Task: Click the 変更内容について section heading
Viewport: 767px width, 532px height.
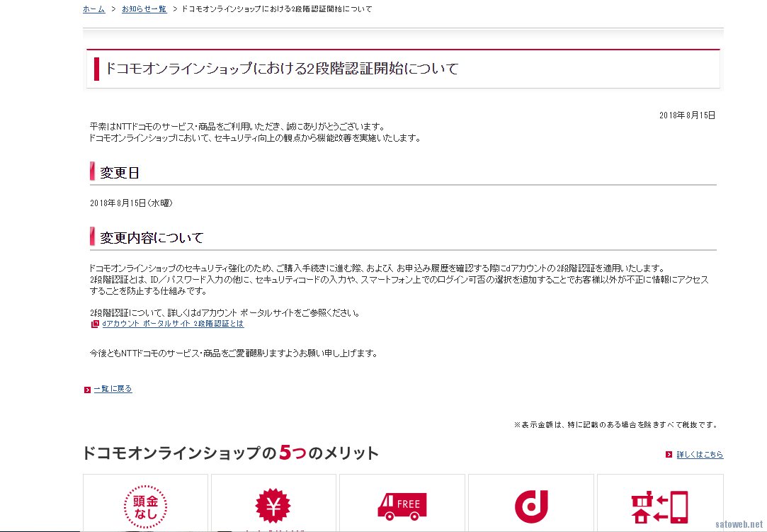Action: pyautogui.click(x=152, y=238)
